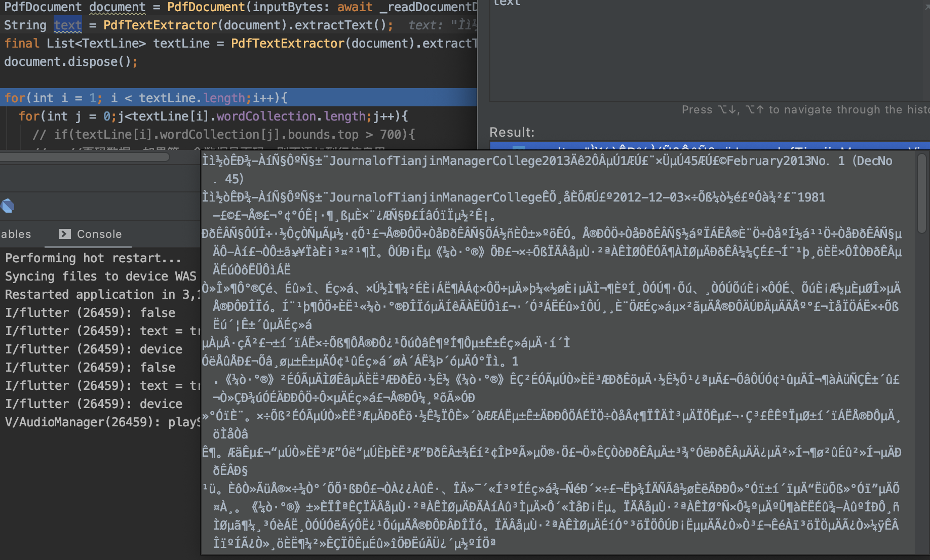Click the terminal icon on the Console tab
The height and width of the screenshot is (560, 930).
(x=64, y=233)
